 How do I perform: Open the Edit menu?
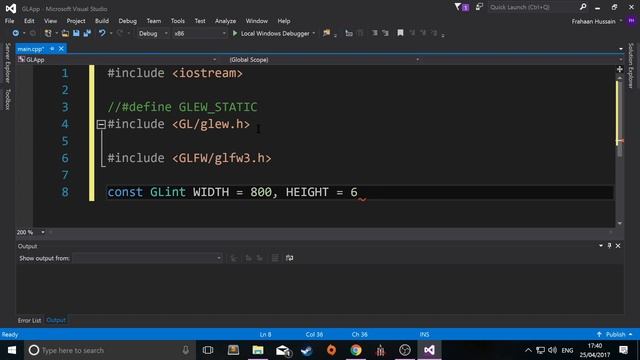(29, 21)
